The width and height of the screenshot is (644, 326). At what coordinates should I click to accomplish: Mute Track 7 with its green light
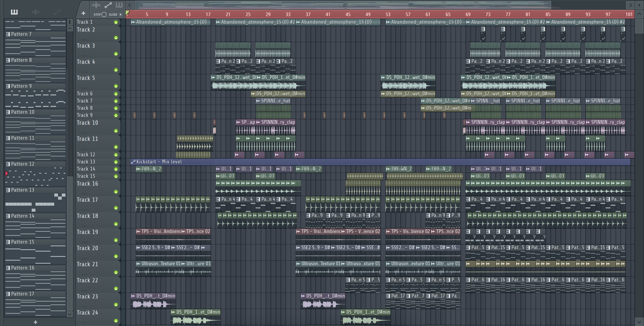(116, 101)
